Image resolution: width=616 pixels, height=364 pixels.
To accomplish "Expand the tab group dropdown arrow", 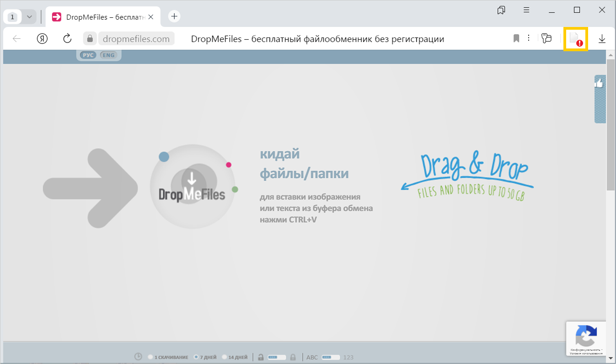I will [29, 17].
